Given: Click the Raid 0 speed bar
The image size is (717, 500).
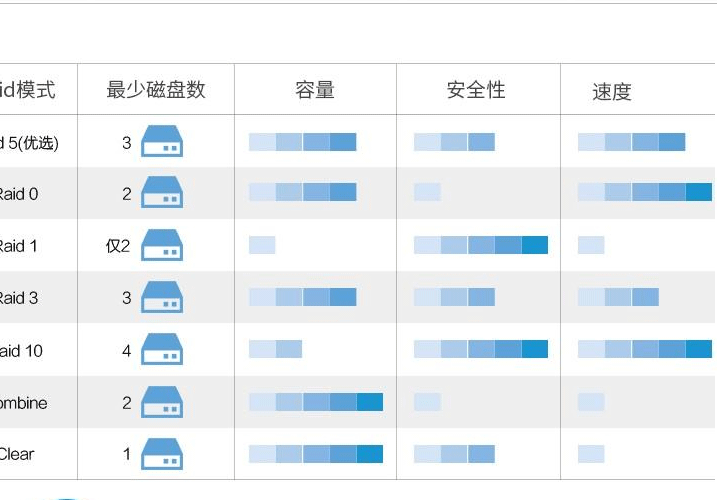Looking at the screenshot, I should 645,192.
